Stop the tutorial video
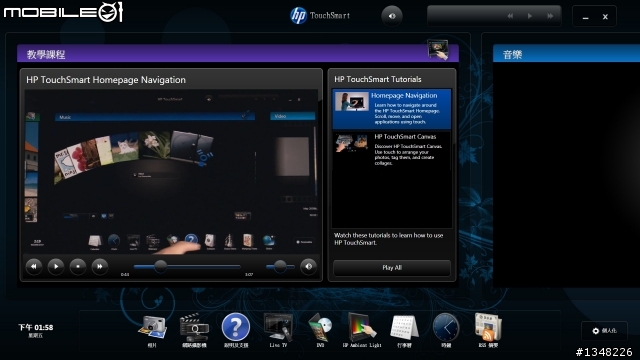 point(78,267)
